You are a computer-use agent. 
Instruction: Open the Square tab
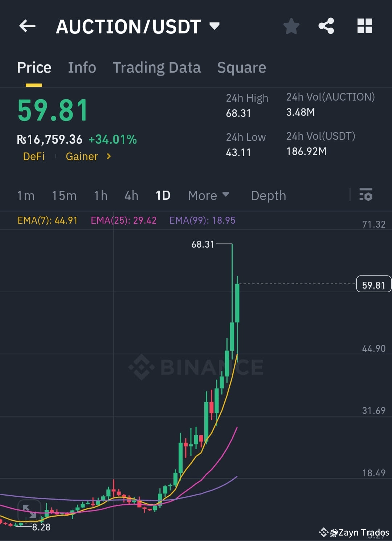(x=241, y=68)
